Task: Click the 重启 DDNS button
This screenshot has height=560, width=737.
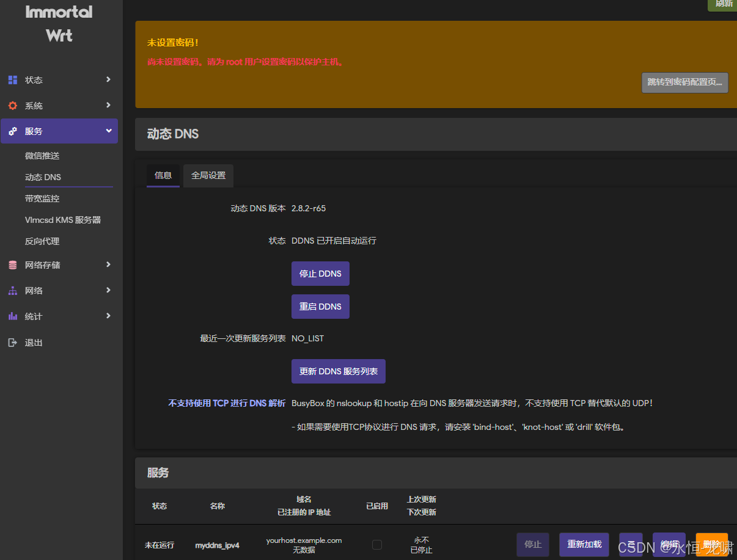Action: point(320,307)
